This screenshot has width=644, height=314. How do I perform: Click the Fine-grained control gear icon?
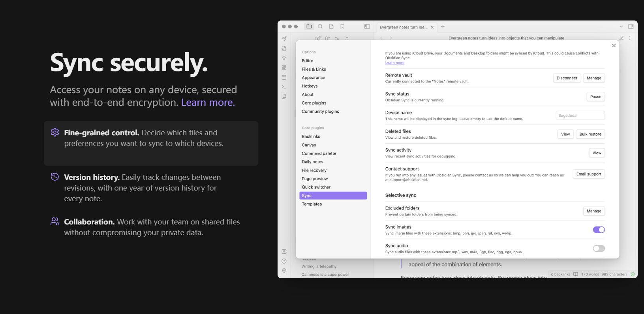pos(55,132)
